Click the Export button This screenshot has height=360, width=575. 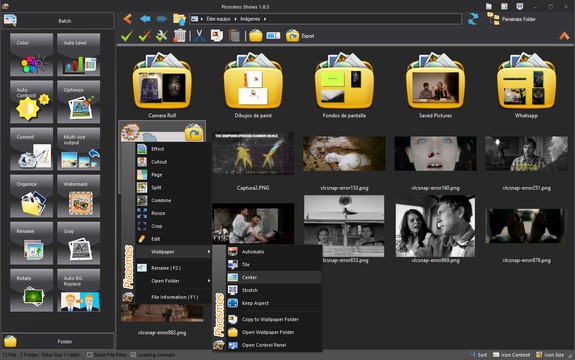click(x=300, y=36)
